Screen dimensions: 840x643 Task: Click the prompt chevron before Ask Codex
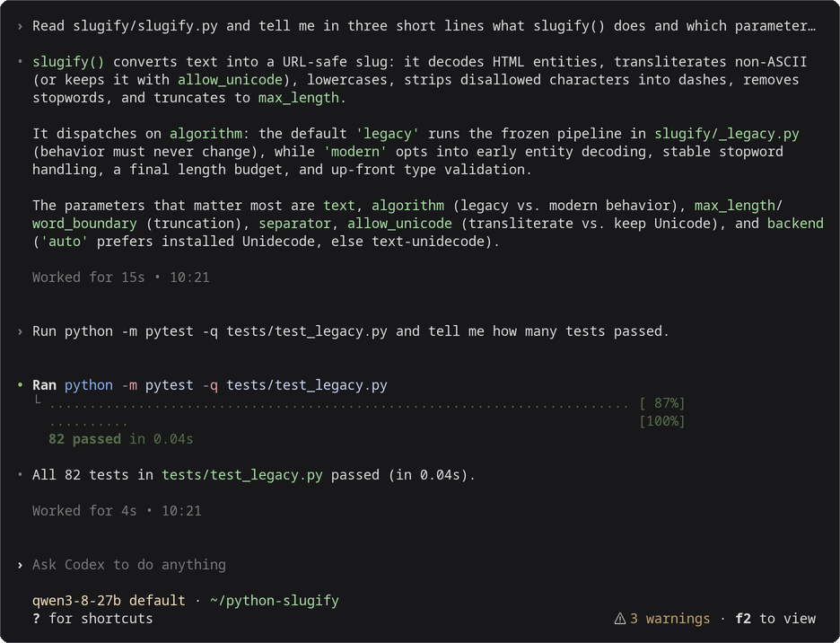click(x=20, y=565)
